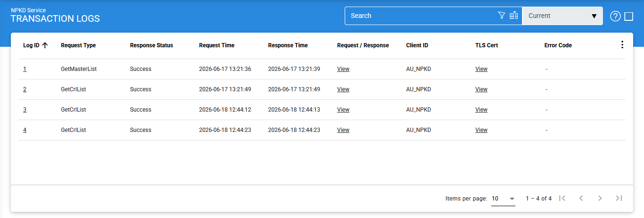Select AU_NPKD client ID in log 1 row
The width and height of the screenshot is (644, 218).
tap(418, 69)
